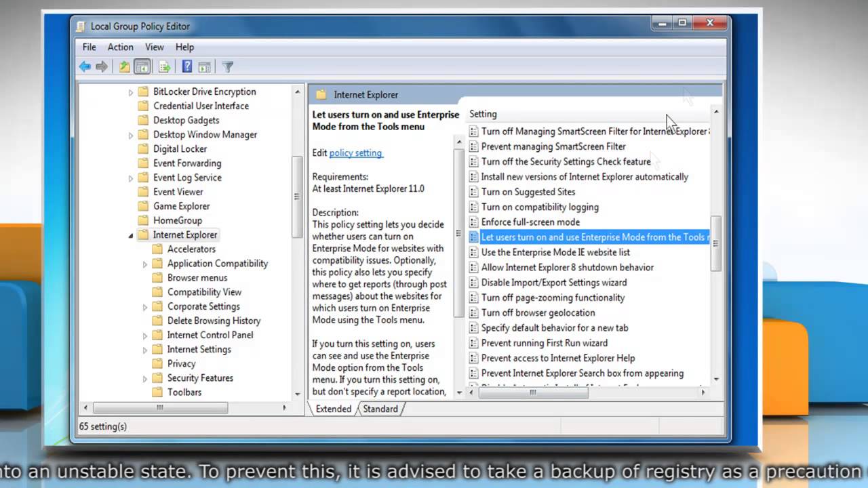Click folder icon in Internet Explorer pane header
868x488 pixels.
tap(321, 95)
